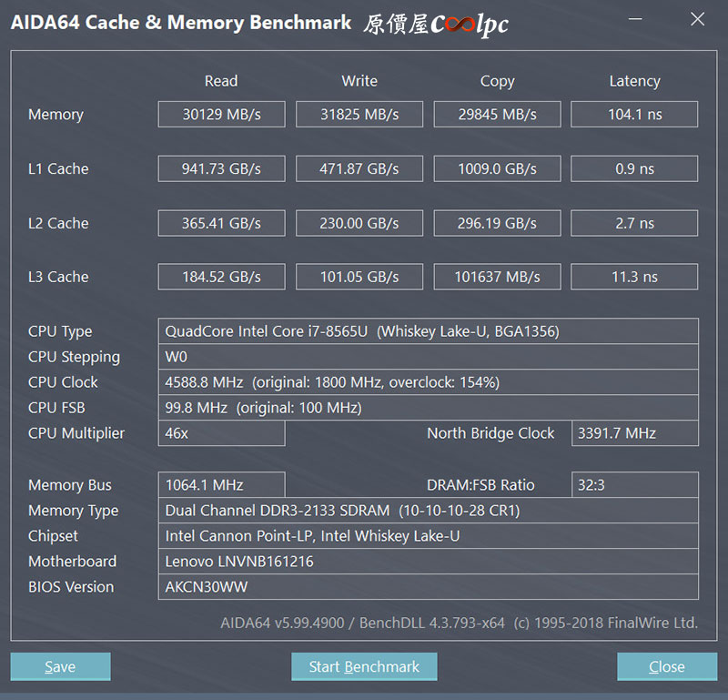Click the North Bridge Clock label
Viewport: 728px width, 700px height.
490,433
